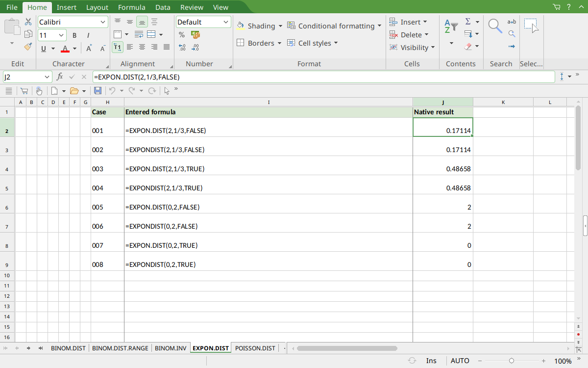Decrease font size with the A-minus icon
The image size is (588, 368).
103,48
